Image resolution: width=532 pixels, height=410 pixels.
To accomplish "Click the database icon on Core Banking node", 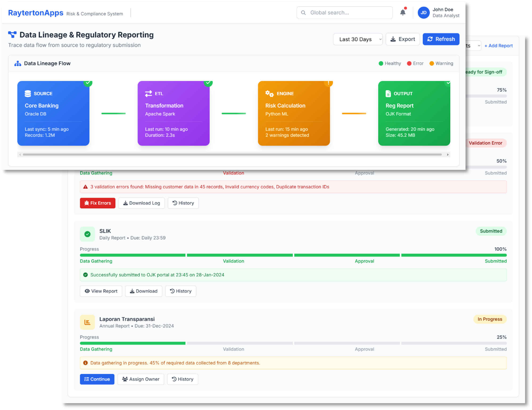I will (x=28, y=93).
